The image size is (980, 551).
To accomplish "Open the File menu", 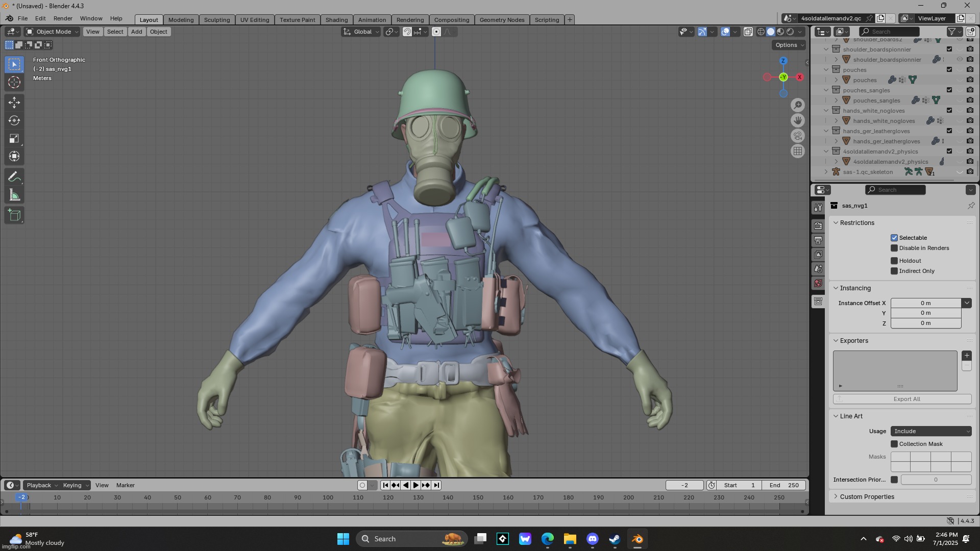I will (22, 18).
